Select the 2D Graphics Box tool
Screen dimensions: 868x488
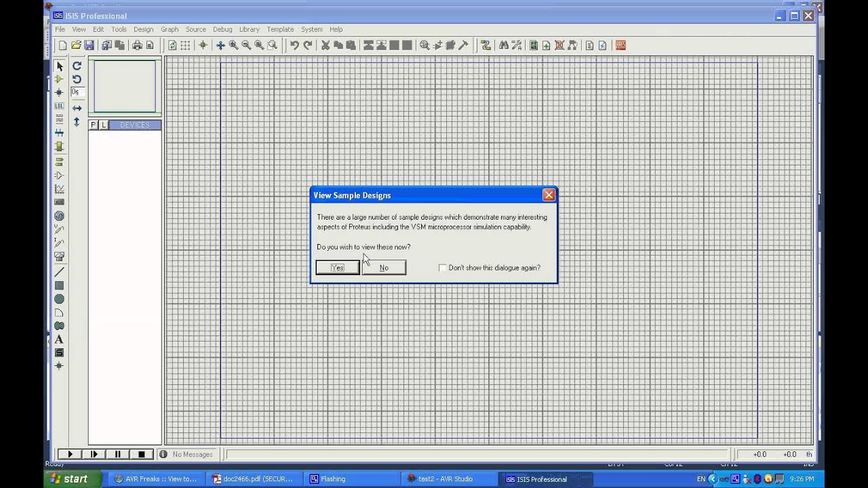point(59,285)
